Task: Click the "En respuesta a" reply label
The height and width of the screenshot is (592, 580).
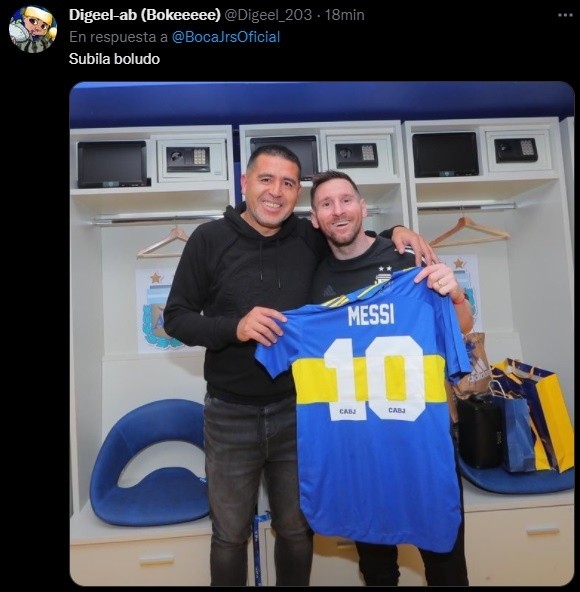Action: (119, 37)
